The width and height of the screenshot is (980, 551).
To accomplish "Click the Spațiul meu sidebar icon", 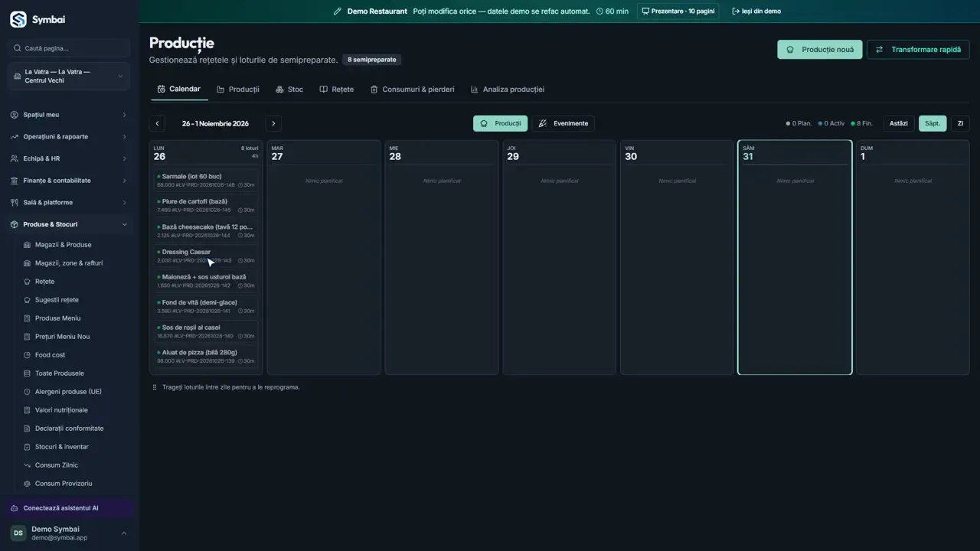I will click(x=15, y=115).
